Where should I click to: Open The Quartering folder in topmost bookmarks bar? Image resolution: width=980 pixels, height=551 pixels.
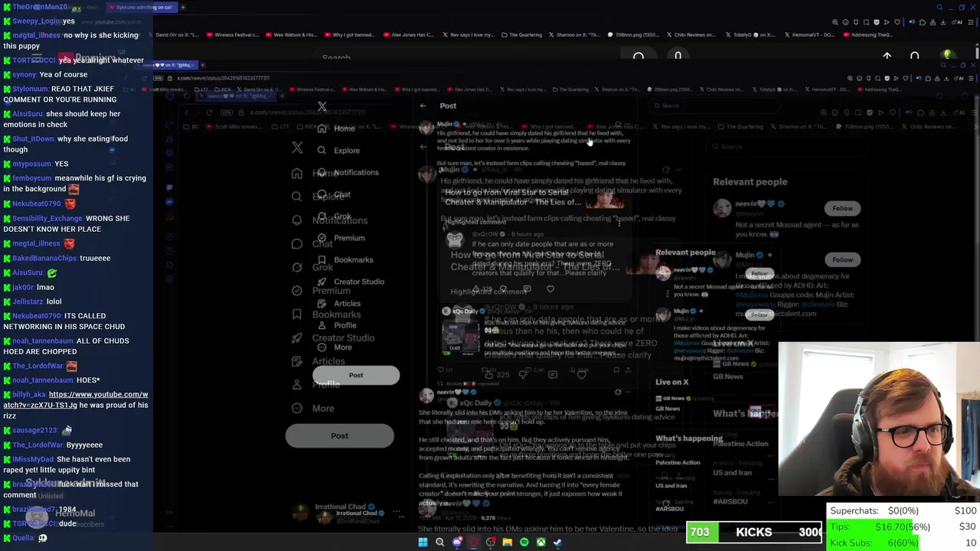[522, 35]
